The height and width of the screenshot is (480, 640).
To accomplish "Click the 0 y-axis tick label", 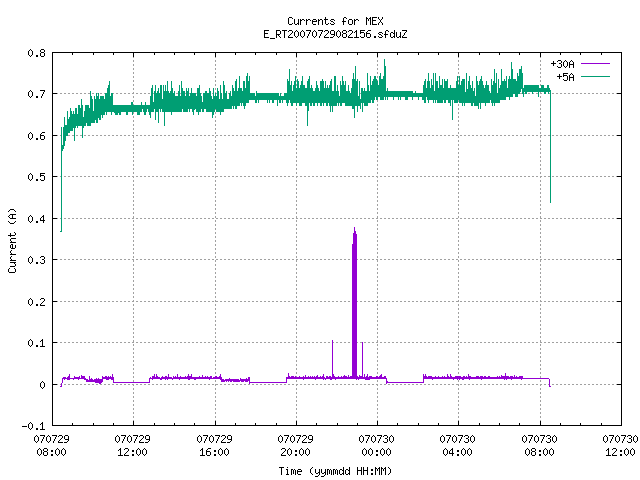I will coord(42,384).
